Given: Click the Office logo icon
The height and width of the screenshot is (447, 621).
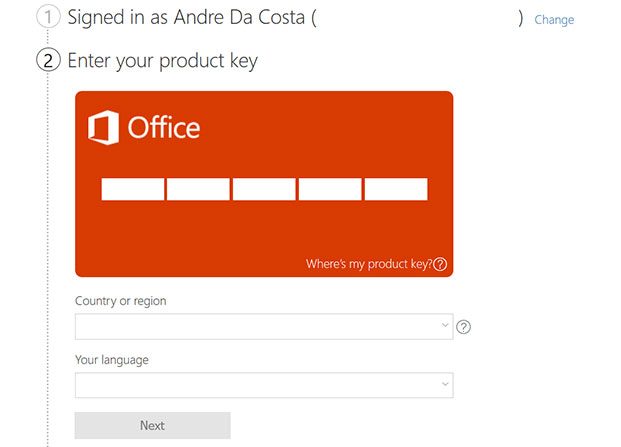Looking at the screenshot, I should pyautogui.click(x=103, y=127).
